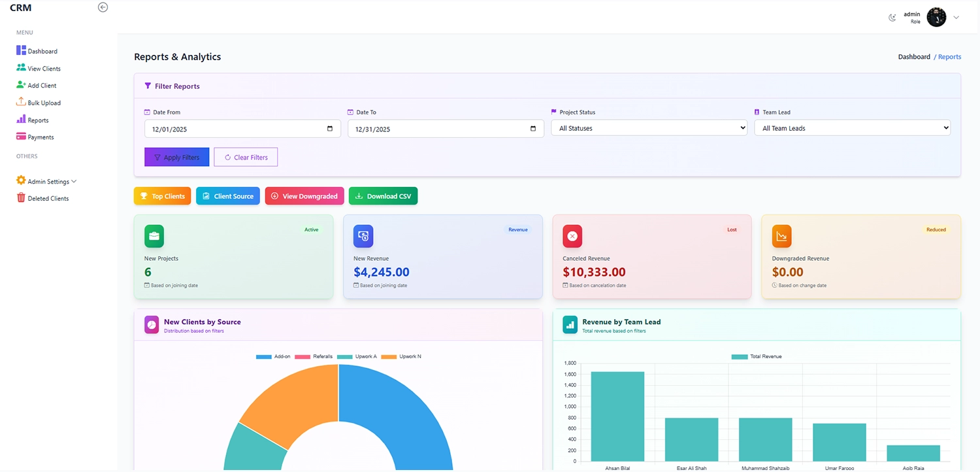Click the Reports bar chart icon in the sidebar
Image resolution: width=980 pixels, height=472 pixels.
[x=21, y=120]
